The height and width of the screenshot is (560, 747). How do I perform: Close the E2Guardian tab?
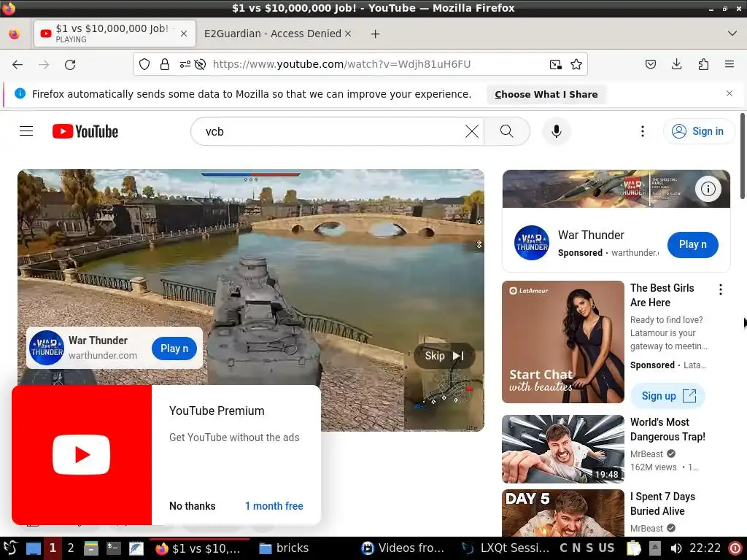(348, 34)
